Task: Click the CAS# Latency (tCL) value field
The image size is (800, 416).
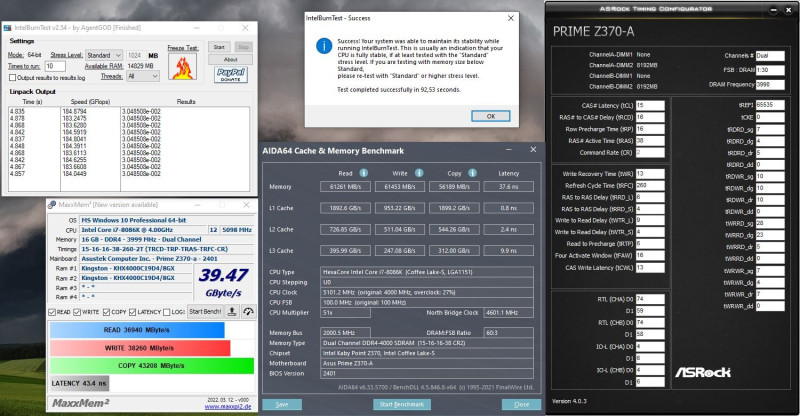Action: (x=650, y=106)
